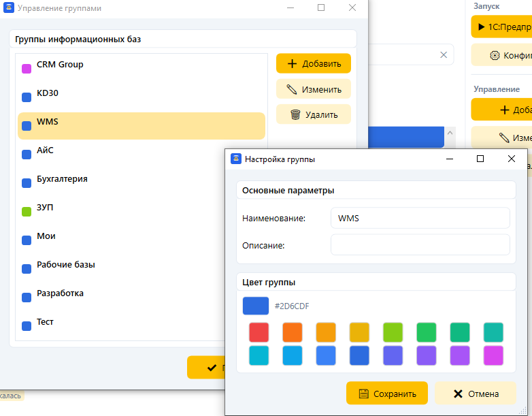Pick the orange color swatch
The height and width of the screenshot is (416, 532).
(293, 332)
